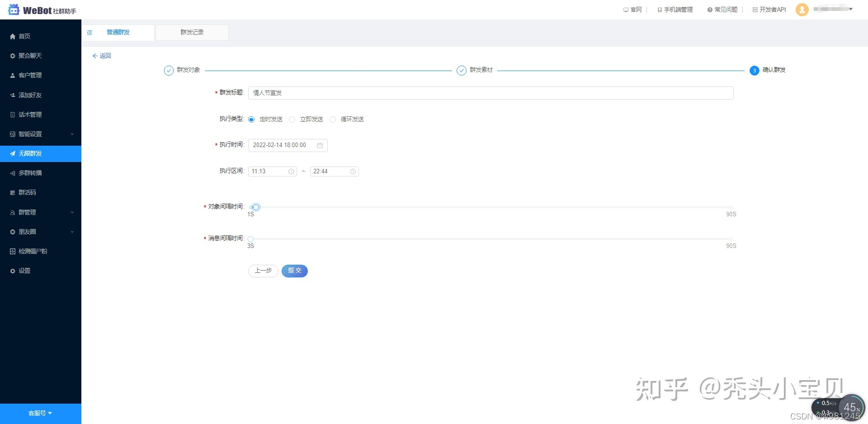Open 手机端管理 in header
The image size is (868, 424).
tap(675, 10)
